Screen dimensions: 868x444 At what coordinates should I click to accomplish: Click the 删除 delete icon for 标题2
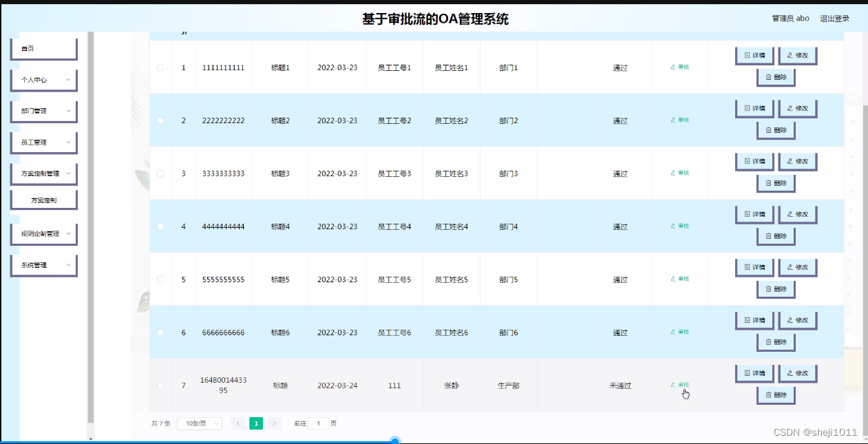click(x=776, y=129)
